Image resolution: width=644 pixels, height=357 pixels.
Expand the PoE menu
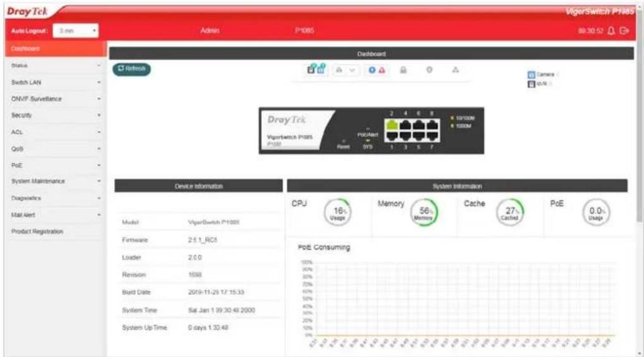56,165
